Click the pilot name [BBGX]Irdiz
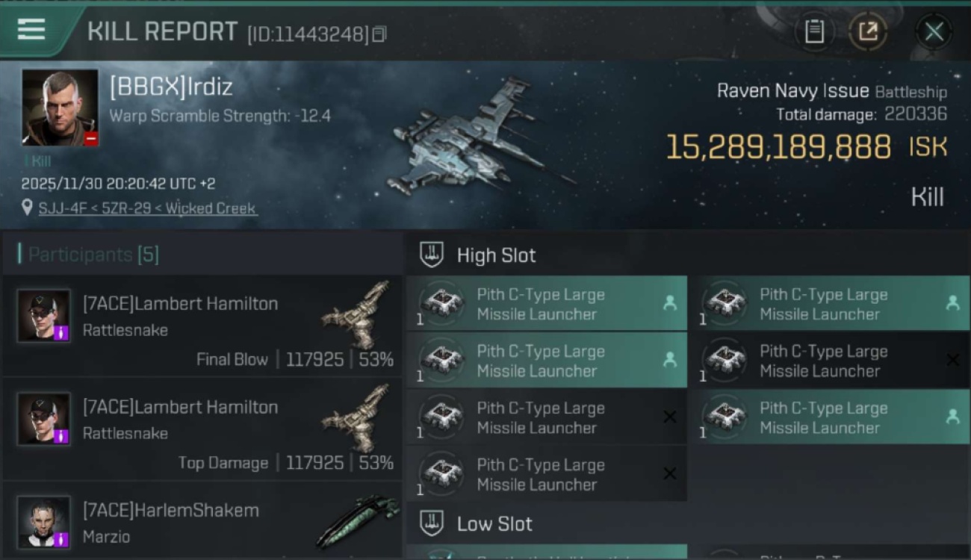The width and height of the screenshot is (971, 560). 171,87
